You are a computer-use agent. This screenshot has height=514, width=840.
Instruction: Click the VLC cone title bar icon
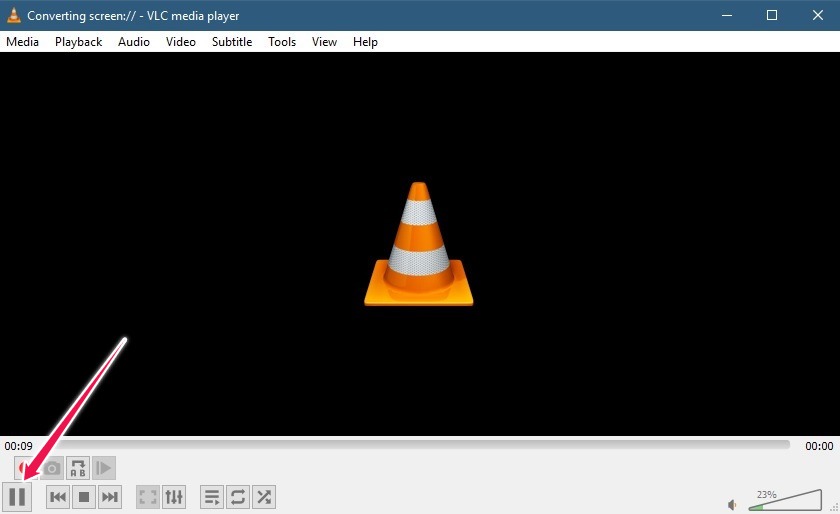[14, 16]
